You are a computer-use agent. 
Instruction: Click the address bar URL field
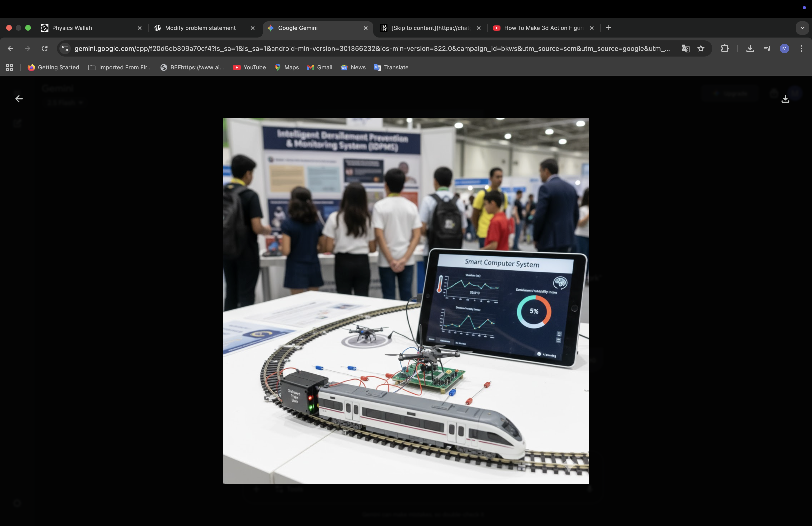point(372,48)
